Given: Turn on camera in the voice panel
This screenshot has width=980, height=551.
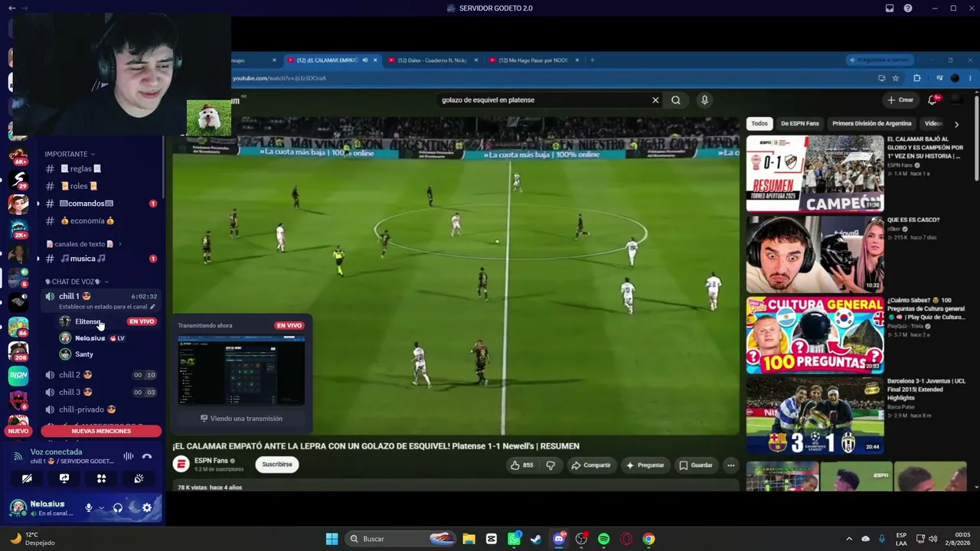Looking at the screenshot, I should (27, 478).
